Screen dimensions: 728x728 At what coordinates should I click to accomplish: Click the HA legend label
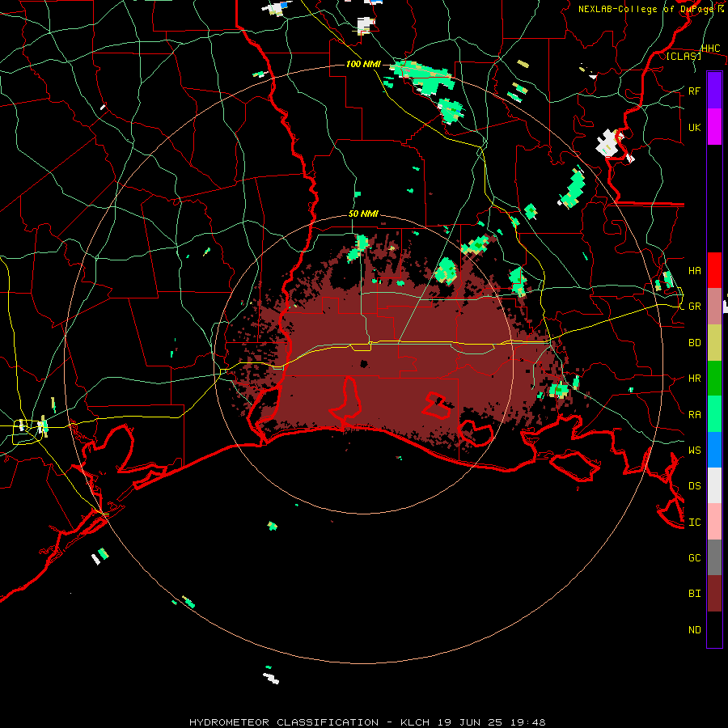pos(694,270)
